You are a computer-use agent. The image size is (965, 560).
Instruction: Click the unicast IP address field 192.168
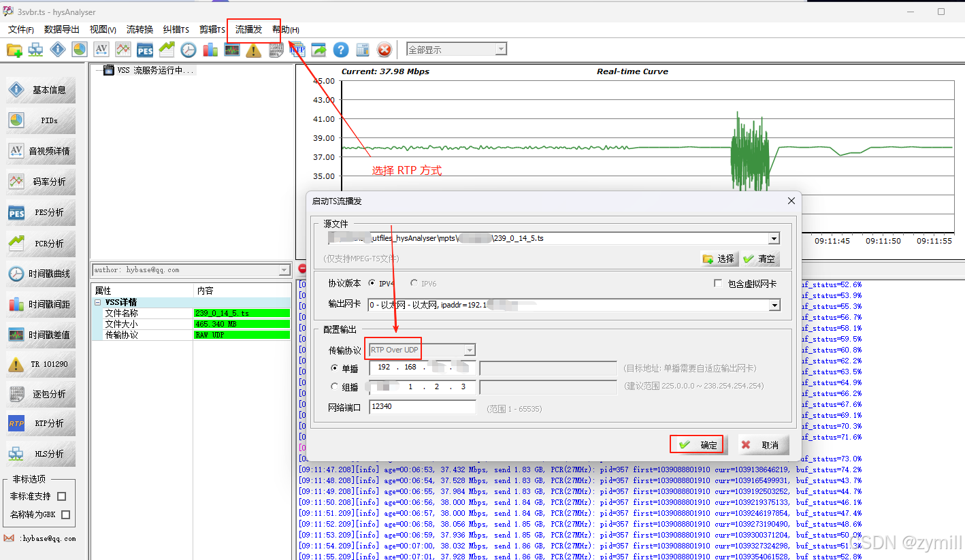tap(423, 367)
